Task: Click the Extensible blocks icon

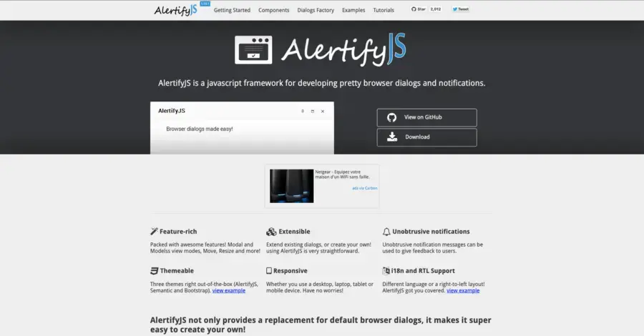Action: (x=271, y=232)
